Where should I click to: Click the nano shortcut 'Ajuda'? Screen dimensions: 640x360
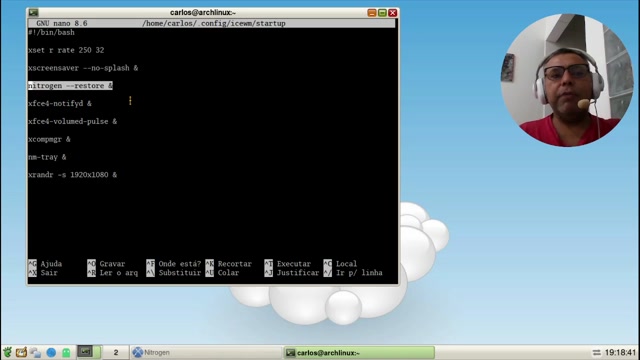point(51,264)
